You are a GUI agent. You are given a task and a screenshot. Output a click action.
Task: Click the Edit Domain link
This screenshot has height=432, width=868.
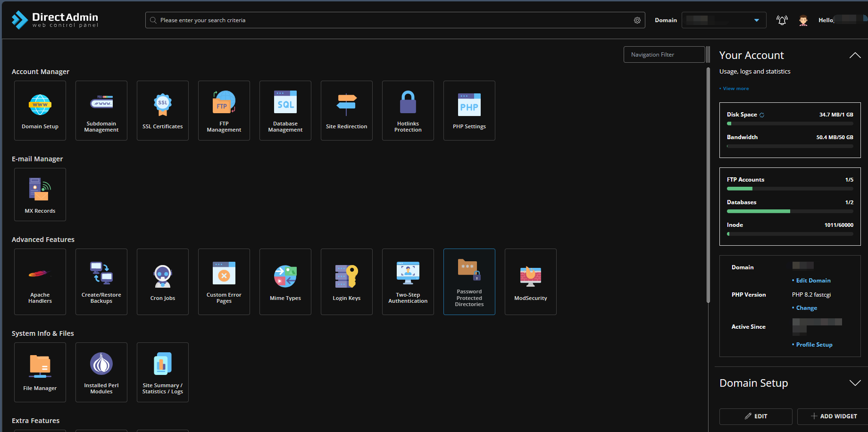pyautogui.click(x=813, y=281)
